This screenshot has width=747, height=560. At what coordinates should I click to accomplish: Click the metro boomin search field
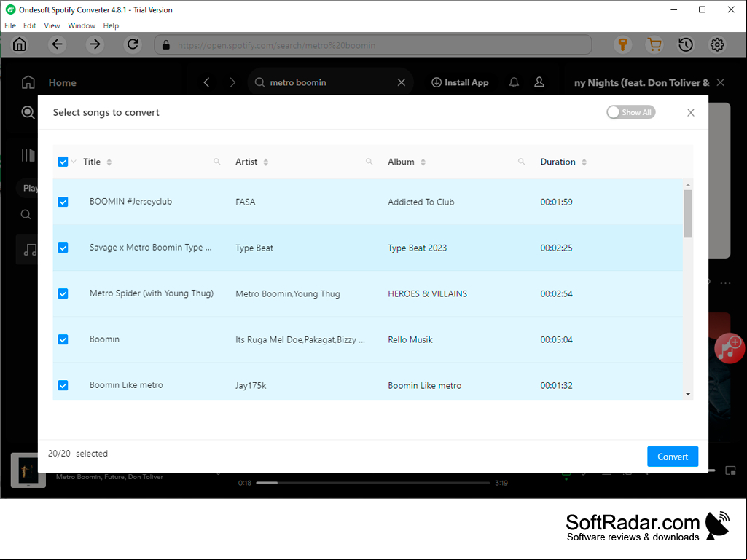(x=330, y=82)
